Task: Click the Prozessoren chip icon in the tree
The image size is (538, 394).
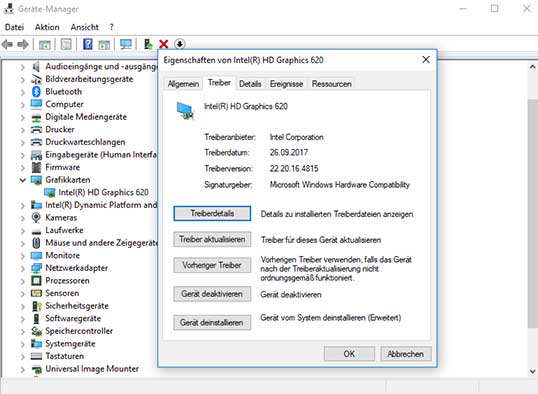Action: [x=36, y=281]
